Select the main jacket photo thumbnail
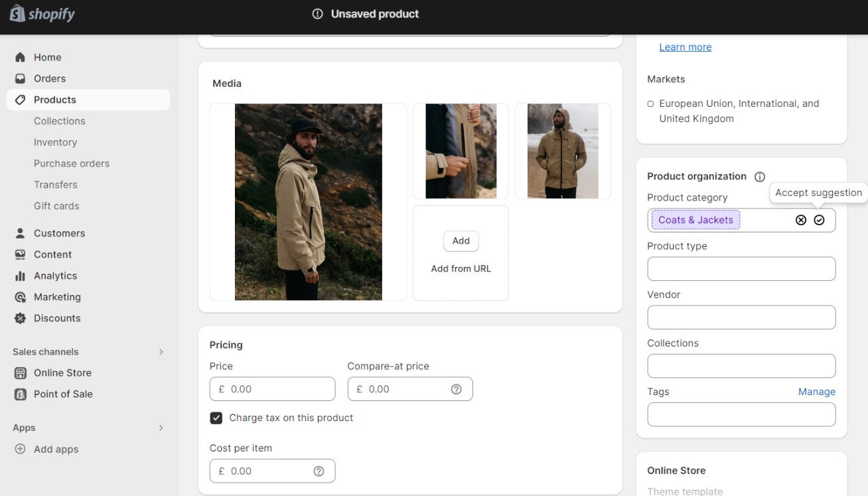The height and width of the screenshot is (496, 868). click(307, 201)
